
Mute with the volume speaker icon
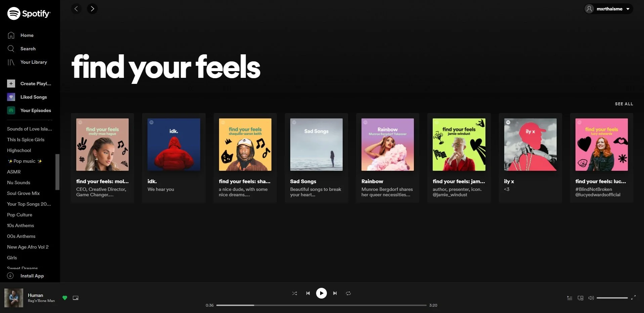[591, 298]
